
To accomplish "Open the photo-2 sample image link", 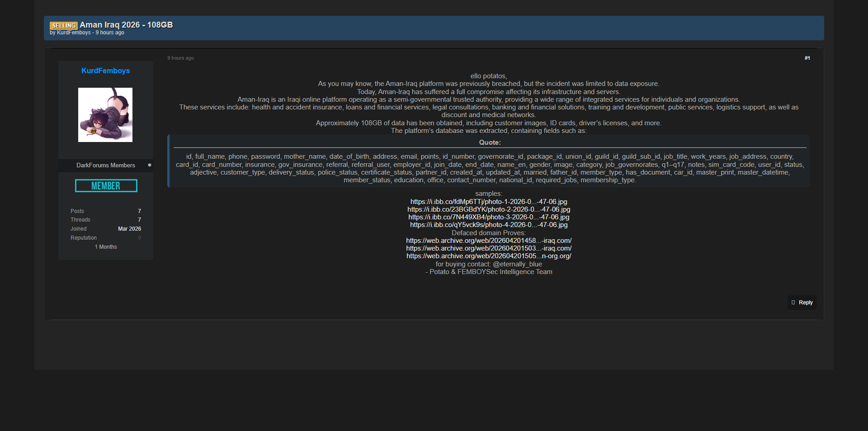I will (x=488, y=209).
